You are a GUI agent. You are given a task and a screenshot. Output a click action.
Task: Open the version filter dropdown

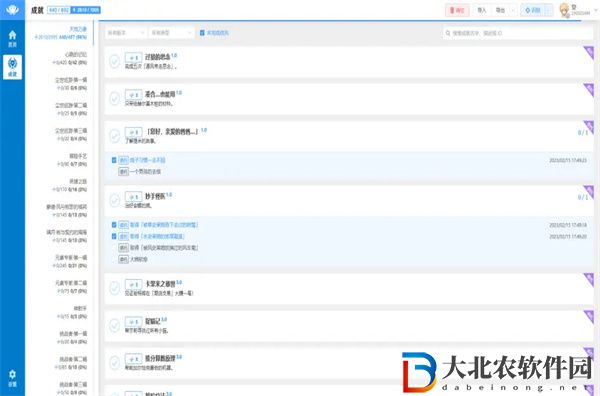tap(126, 33)
